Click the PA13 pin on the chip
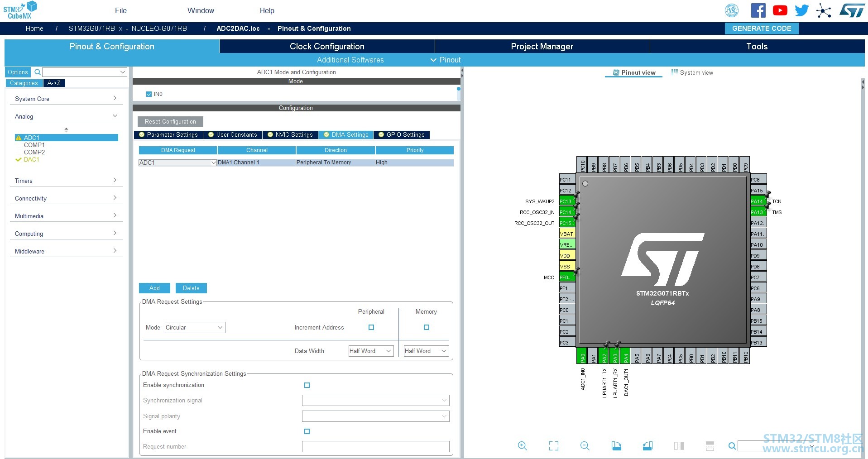The height and width of the screenshot is (459, 868). tap(758, 212)
